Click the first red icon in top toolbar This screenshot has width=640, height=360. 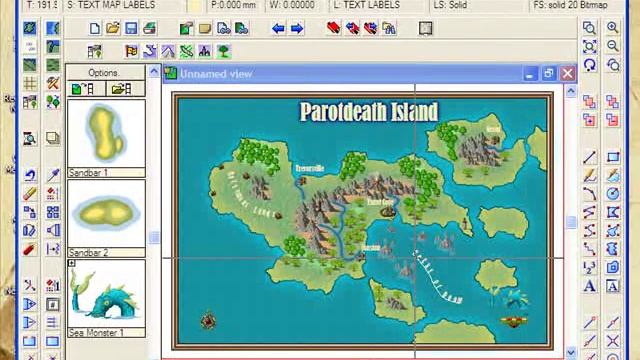(333, 28)
